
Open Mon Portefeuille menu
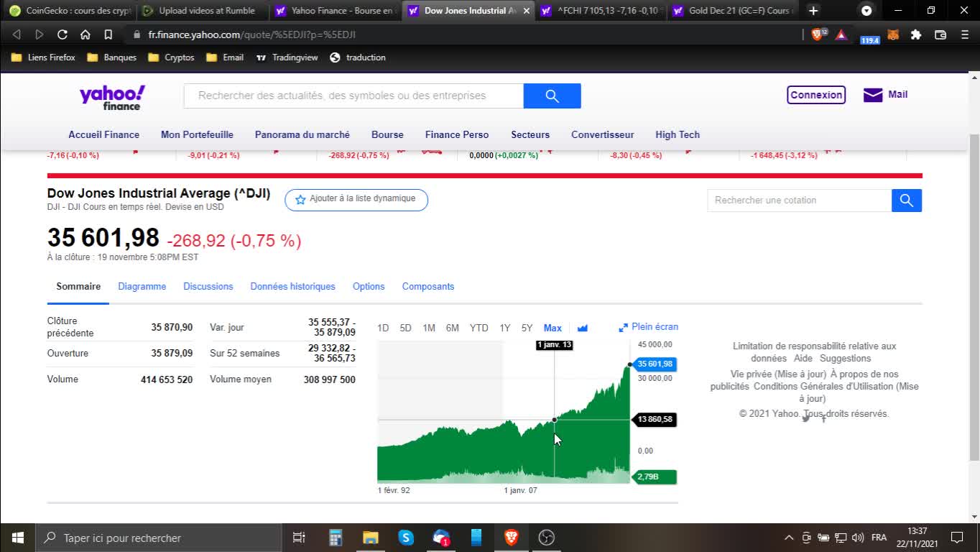(x=197, y=134)
